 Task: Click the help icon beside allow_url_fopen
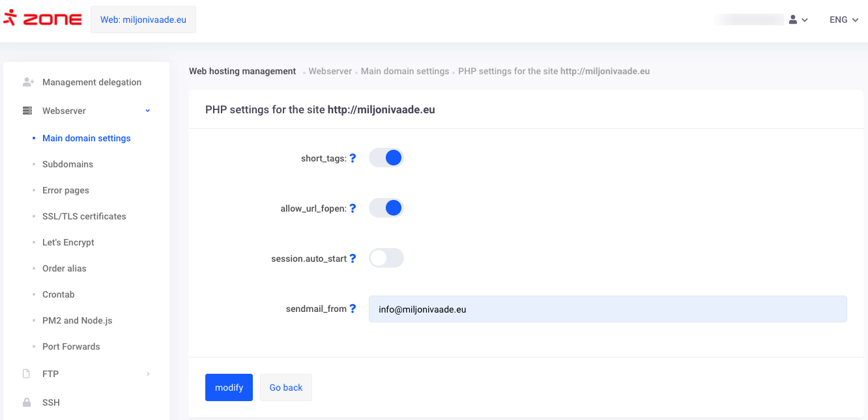pos(353,208)
